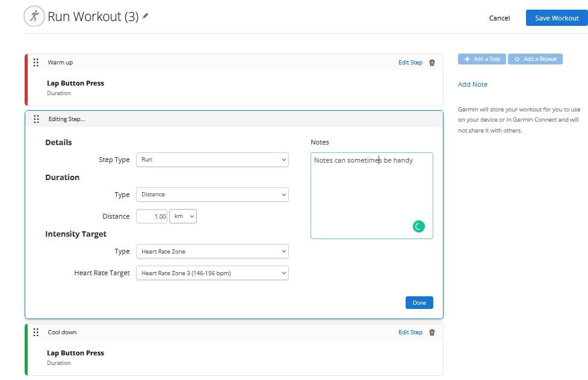Open the Step Type dropdown
The width and height of the screenshot is (588, 380).
pos(212,160)
